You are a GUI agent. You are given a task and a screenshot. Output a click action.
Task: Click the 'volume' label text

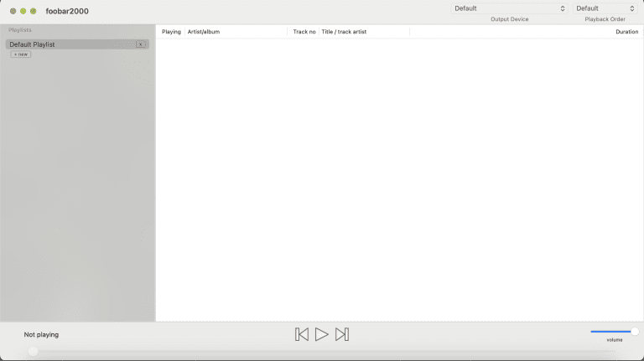[x=615, y=340]
